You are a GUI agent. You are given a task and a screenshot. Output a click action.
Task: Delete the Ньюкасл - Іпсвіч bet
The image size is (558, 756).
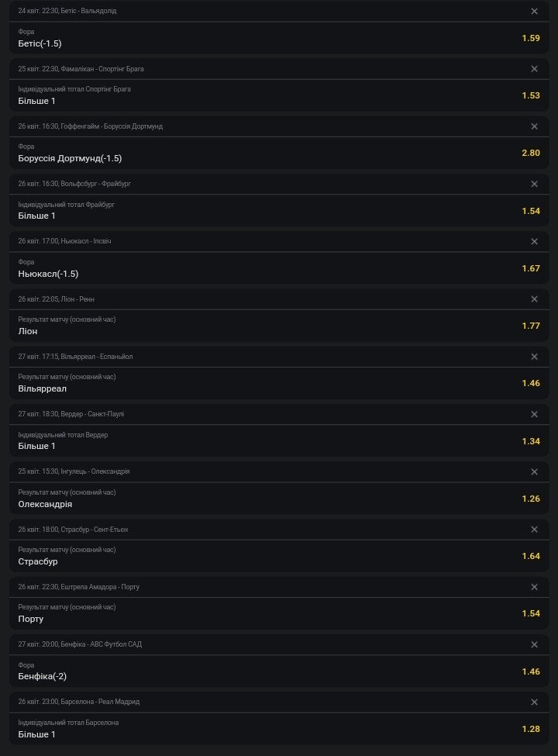pyautogui.click(x=534, y=242)
